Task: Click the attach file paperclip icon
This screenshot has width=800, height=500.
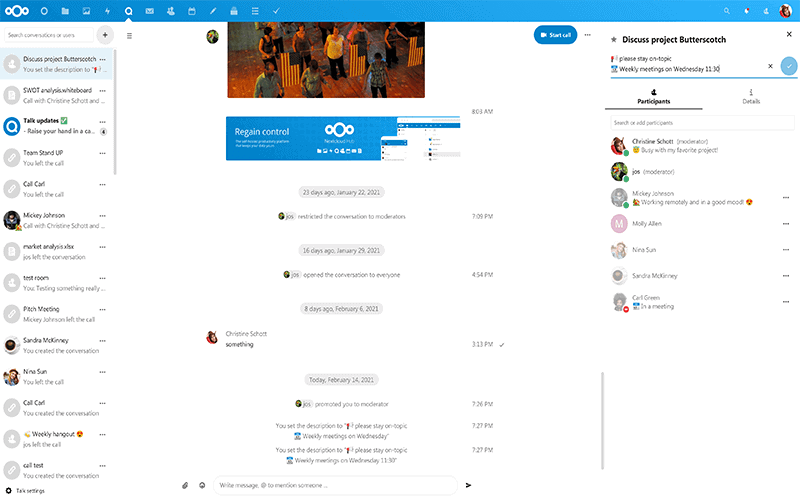Action: pos(185,485)
